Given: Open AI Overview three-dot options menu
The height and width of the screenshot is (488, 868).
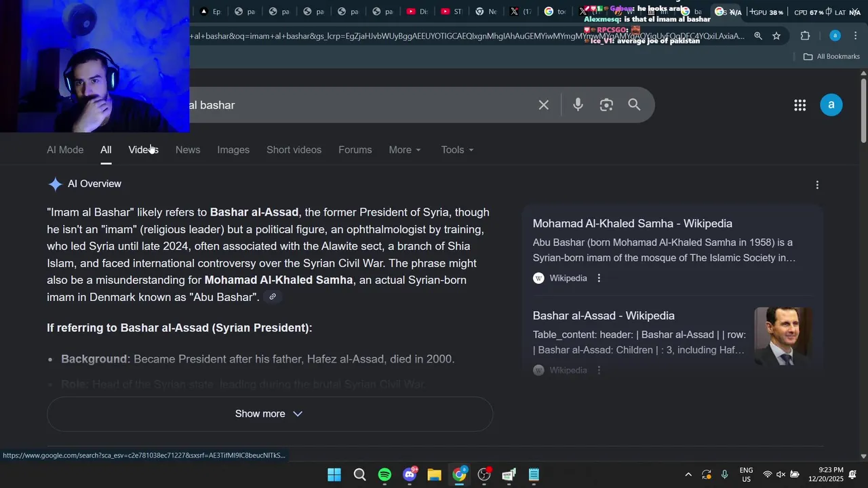Looking at the screenshot, I should [817, 185].
